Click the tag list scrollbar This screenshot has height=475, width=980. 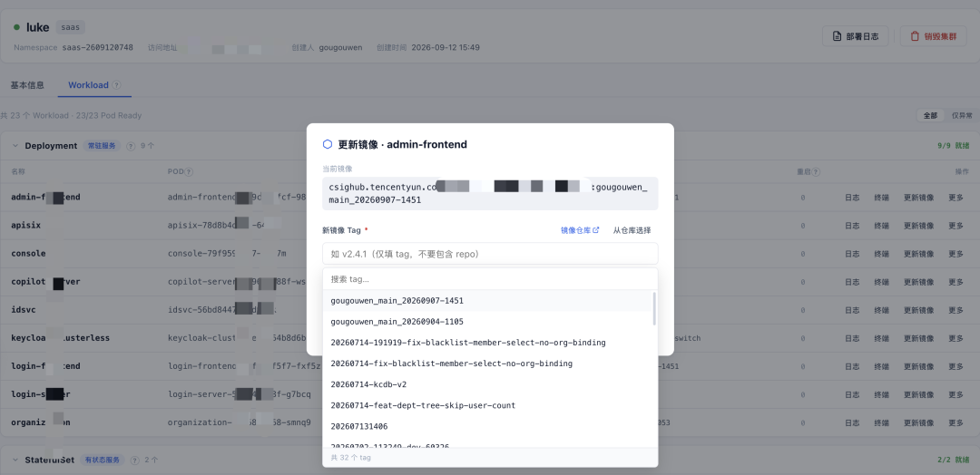tap(655, 308)
